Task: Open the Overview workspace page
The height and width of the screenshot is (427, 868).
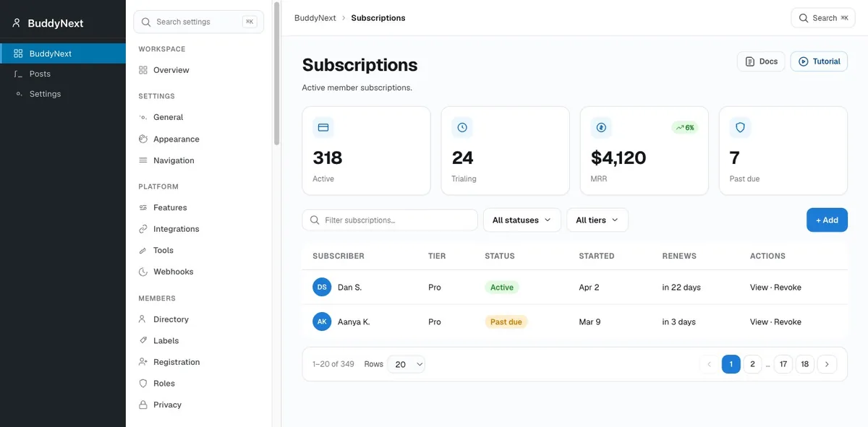Action: point(171,70)
